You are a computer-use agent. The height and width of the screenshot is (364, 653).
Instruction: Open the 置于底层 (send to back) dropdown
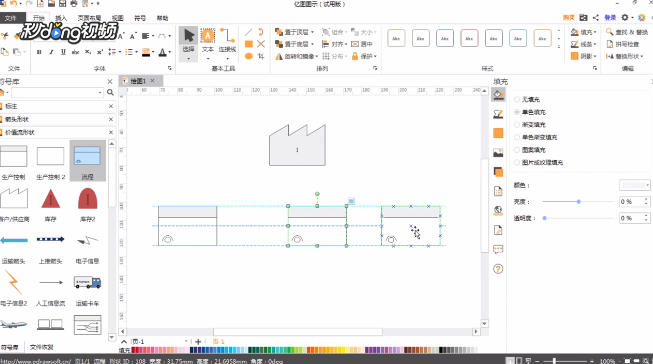point(295,44)
